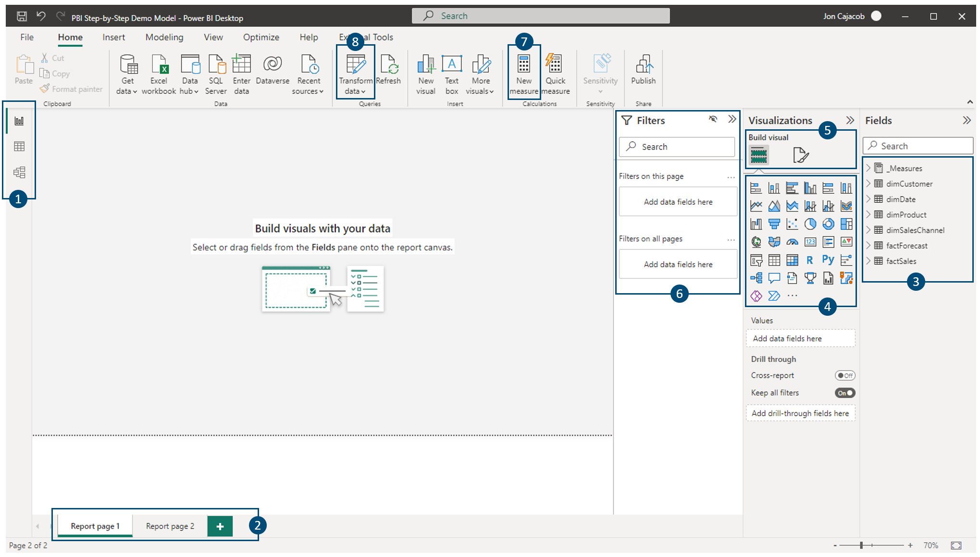Expand the dimCustomer table
This screenshot has width=980, height=557.
(868, 183)
